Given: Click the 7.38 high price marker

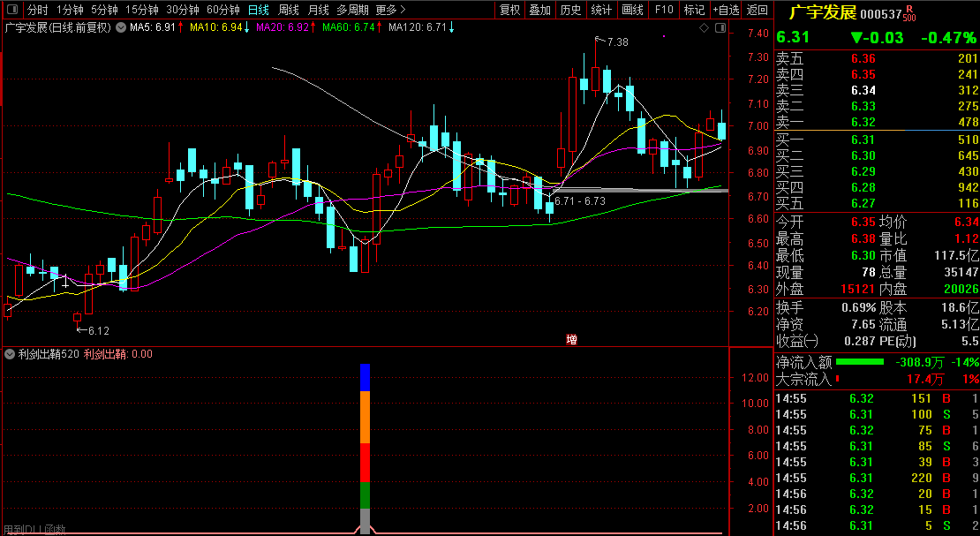Looking at the screenshot, I should click(x=617, y=42).
